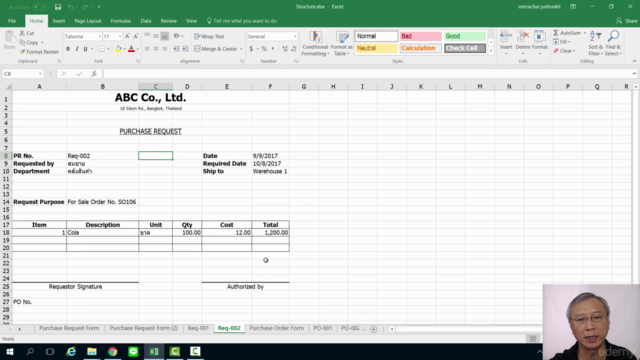Click the Copy icon

click(x=22, y=42)
